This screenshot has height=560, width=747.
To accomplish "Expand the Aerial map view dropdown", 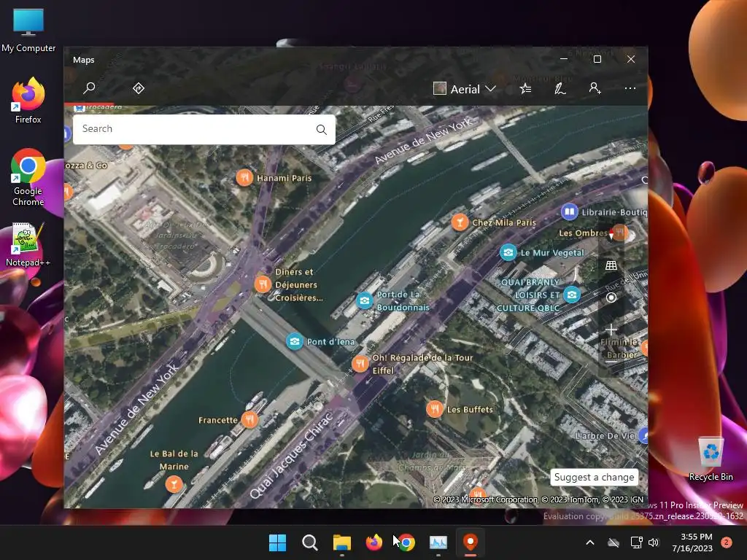I will click(x=465, y=89).
